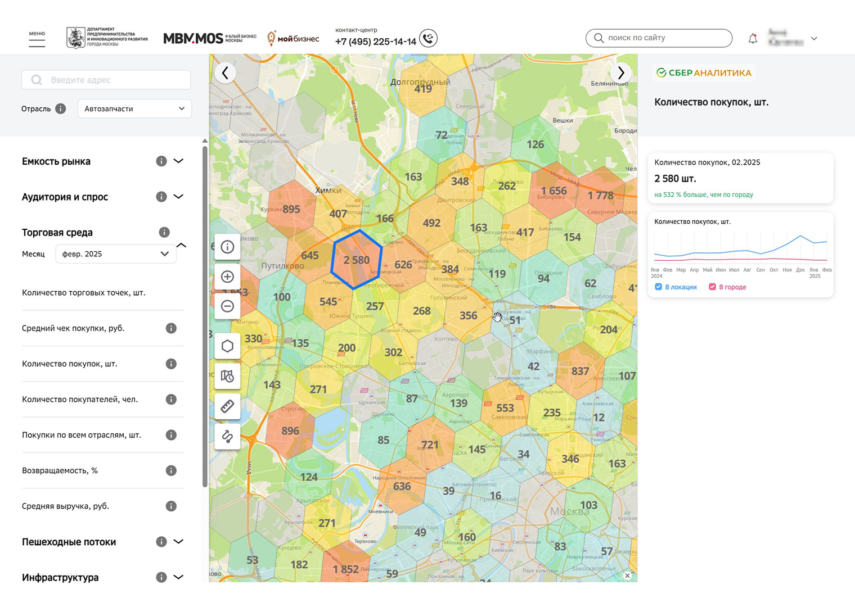Uncheck the 'В локации' checkbox

658,287
